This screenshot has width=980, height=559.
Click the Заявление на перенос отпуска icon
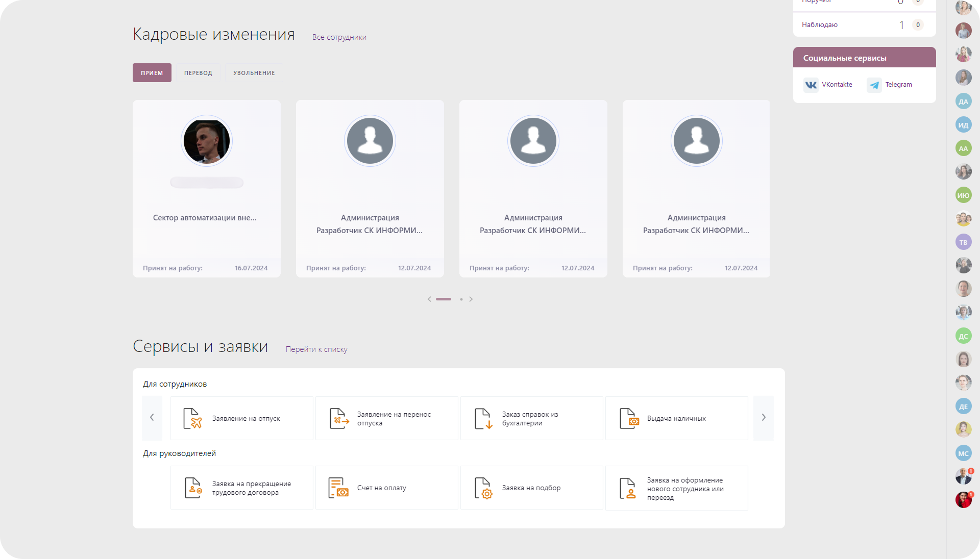click(x=339, y=418)
